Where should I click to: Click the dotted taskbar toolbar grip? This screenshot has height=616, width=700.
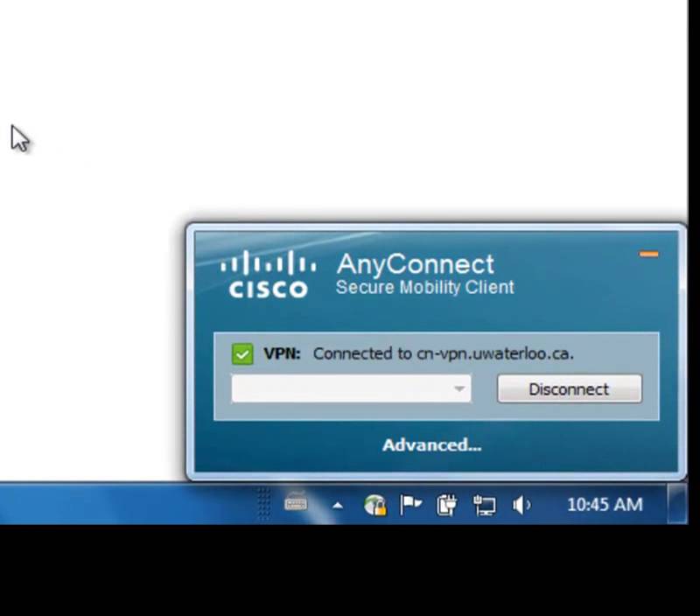point(264,503)
